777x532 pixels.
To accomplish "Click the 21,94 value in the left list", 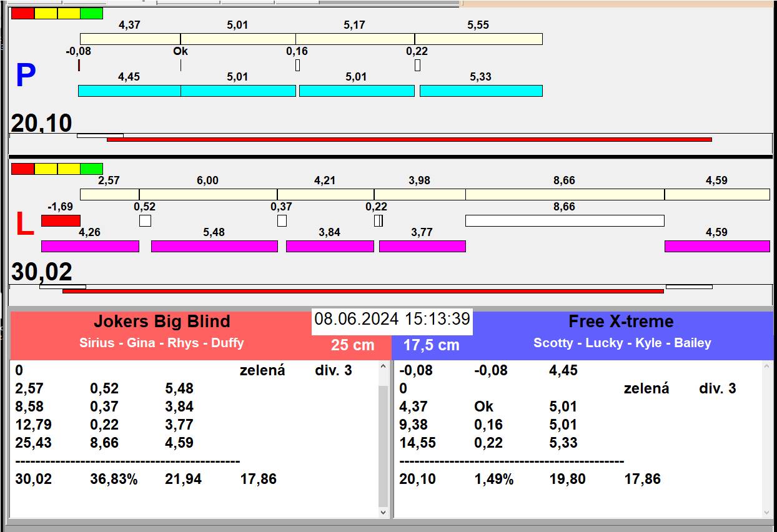I will tap(184, 479).
